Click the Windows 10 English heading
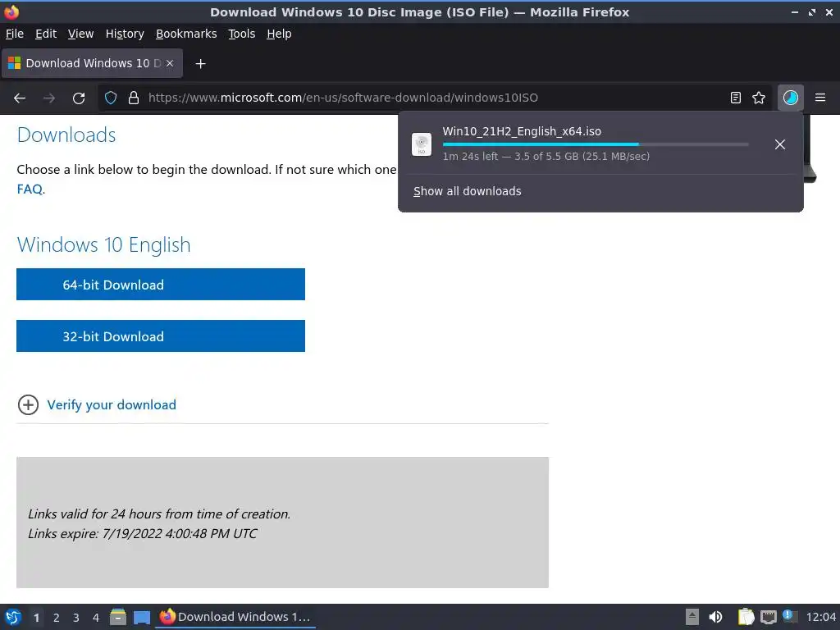840x630 pixels. click(x=104, y=244)
